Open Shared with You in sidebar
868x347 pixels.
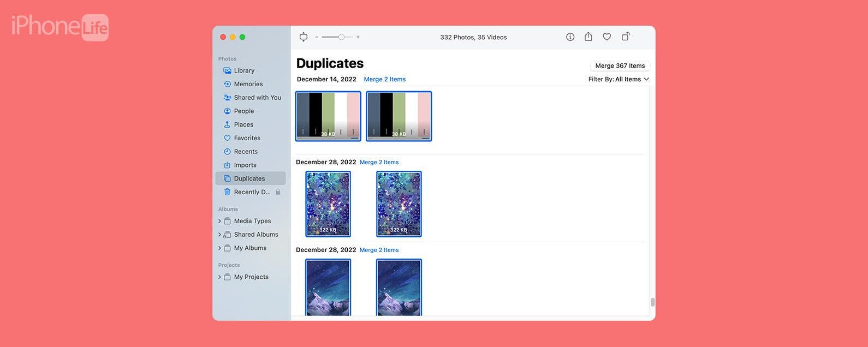pyautogui.click(x=258, y=98)
